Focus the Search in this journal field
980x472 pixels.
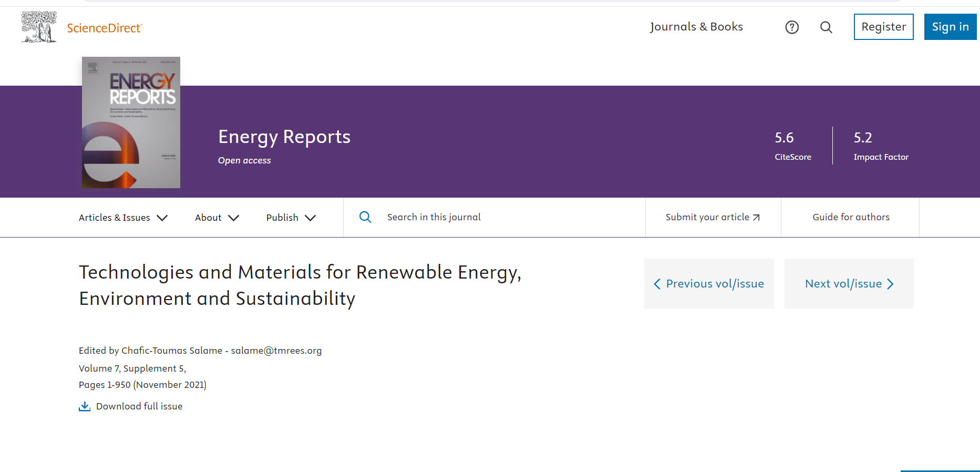point(494,217)
